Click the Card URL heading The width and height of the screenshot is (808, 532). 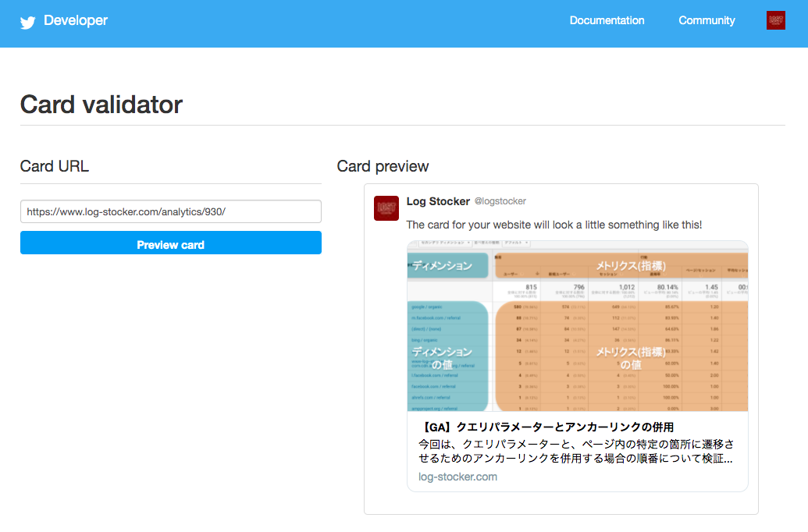(54, 166)
